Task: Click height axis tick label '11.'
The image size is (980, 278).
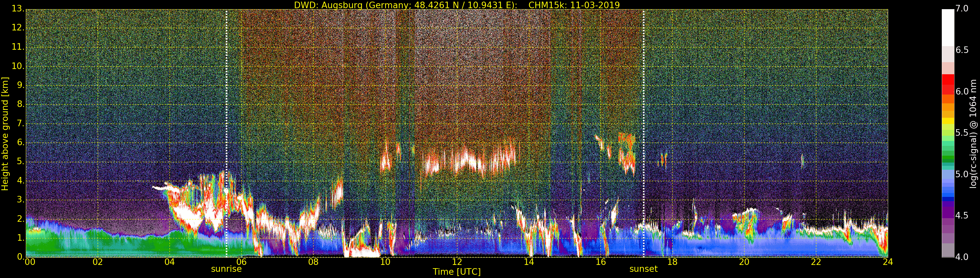Action: [18, 46]
